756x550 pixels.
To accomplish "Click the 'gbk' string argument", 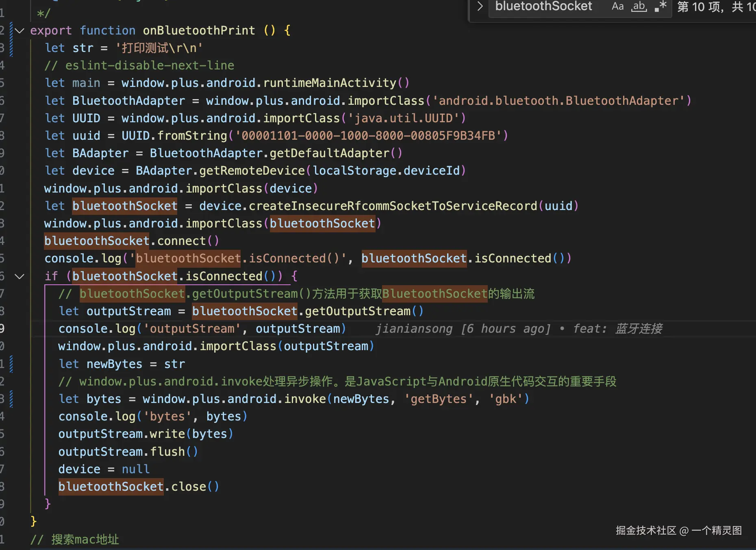I will coord(506,399).
